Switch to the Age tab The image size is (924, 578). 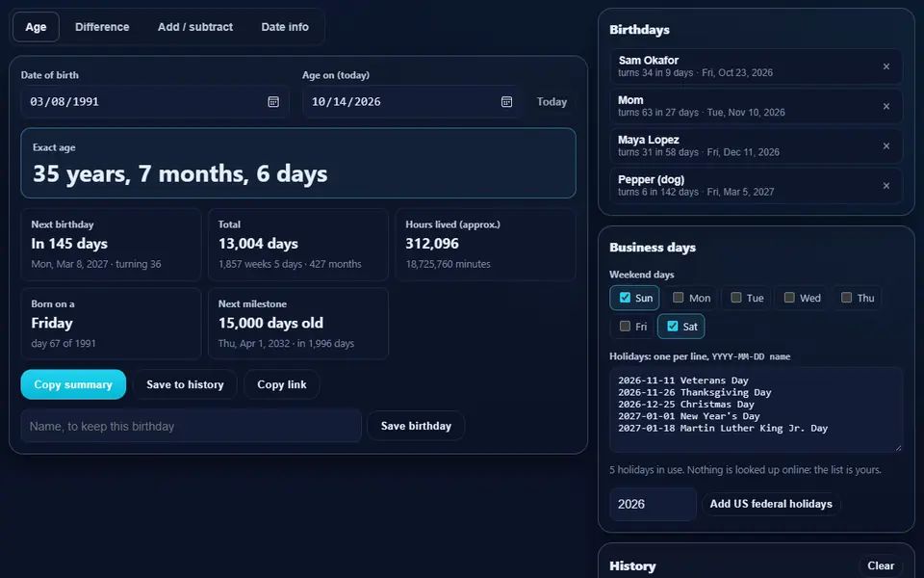(36, 27)
